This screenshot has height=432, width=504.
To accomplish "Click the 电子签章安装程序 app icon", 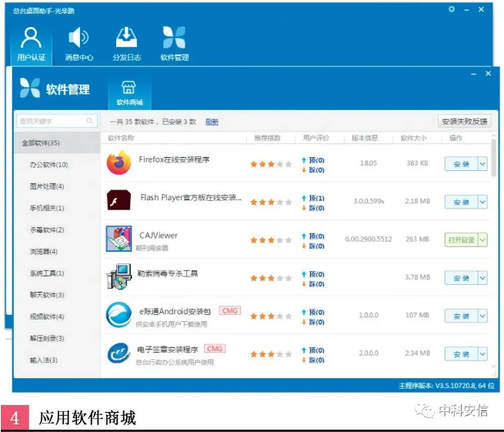I will pyautogui.click(x=119, y=353).
